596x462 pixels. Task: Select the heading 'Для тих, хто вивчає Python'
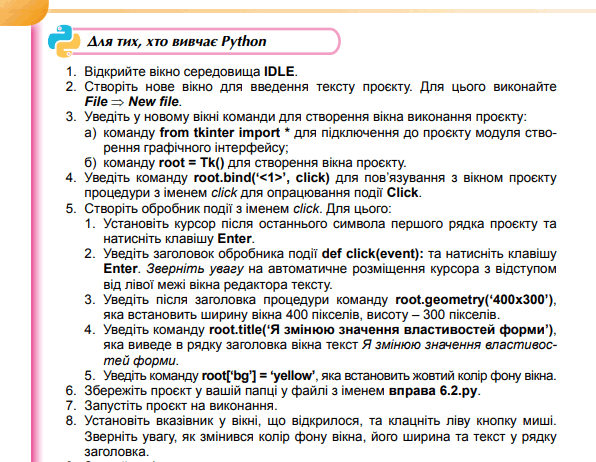point(177,41)
